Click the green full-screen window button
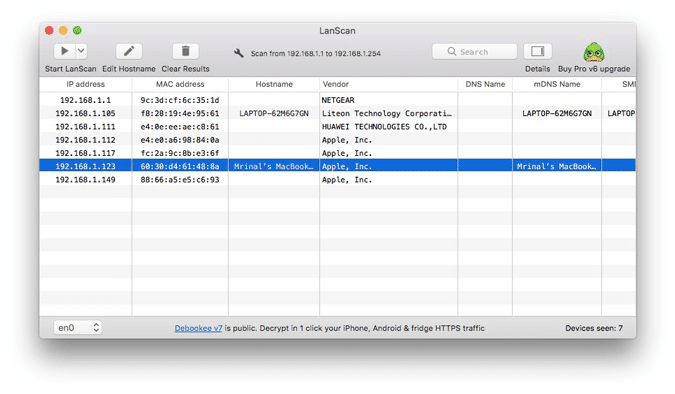Viewport: 675px width, 394px height. [x=77, y=30]
